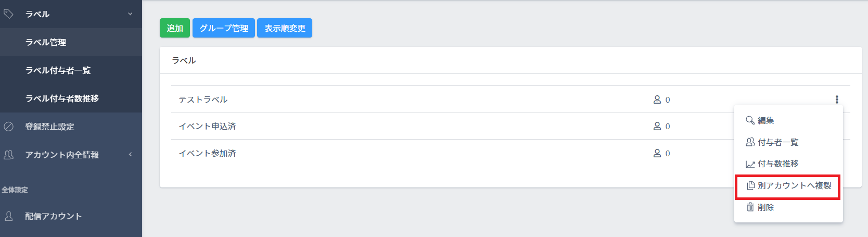Collapse the ラベル sidebar section chevron
The height and width of the screenshot is (237, 868).
pyautogui.click(x=130, y=14)
